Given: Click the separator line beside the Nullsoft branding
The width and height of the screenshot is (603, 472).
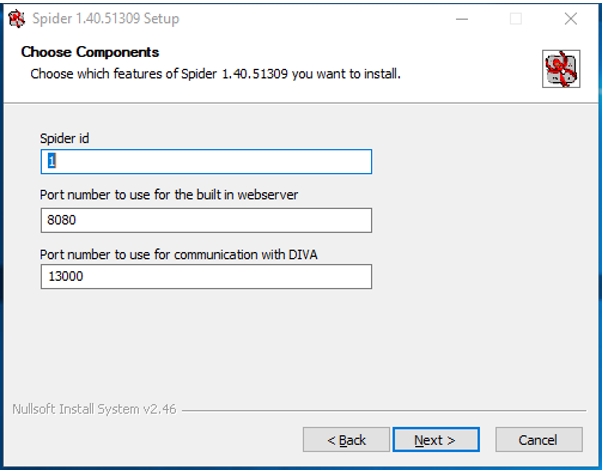Looking at the screenshot, I should [x=384, y=410].
